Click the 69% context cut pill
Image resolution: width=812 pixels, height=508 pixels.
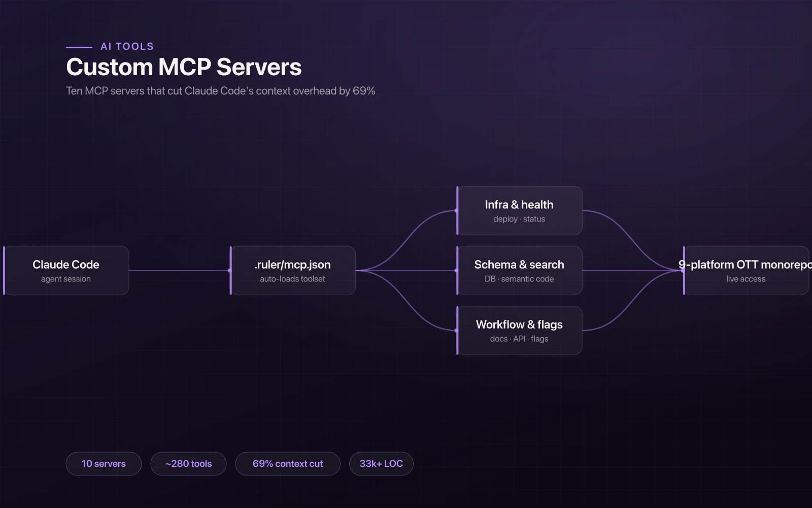pos(288,464)
